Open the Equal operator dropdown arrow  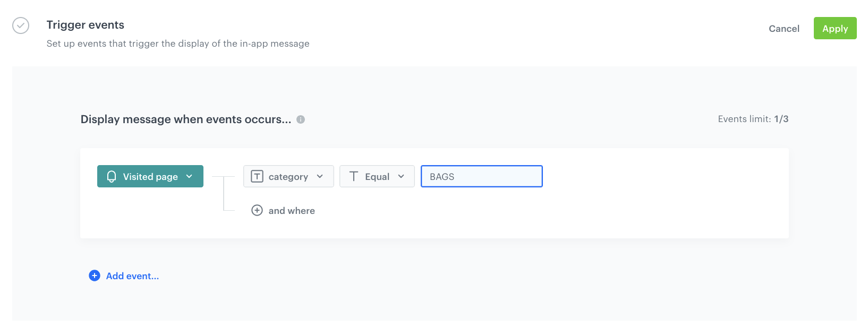pos(401,177)
